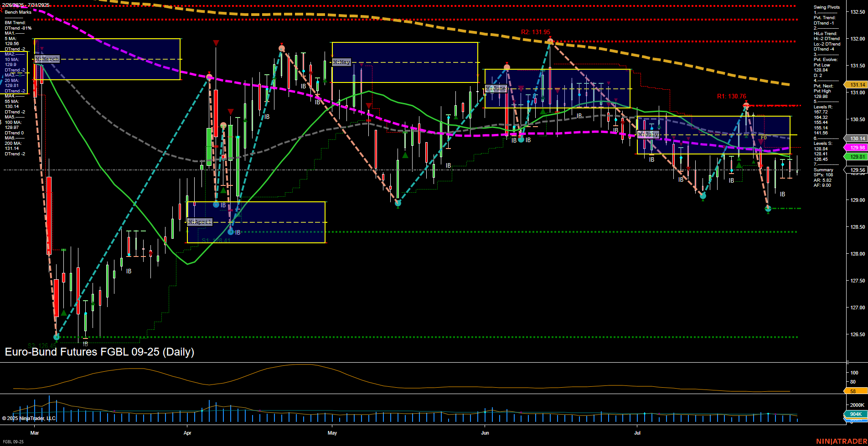Click the 126.50 price axis label
This screenshot has height=446, width=868.
[x=858, y=334]
